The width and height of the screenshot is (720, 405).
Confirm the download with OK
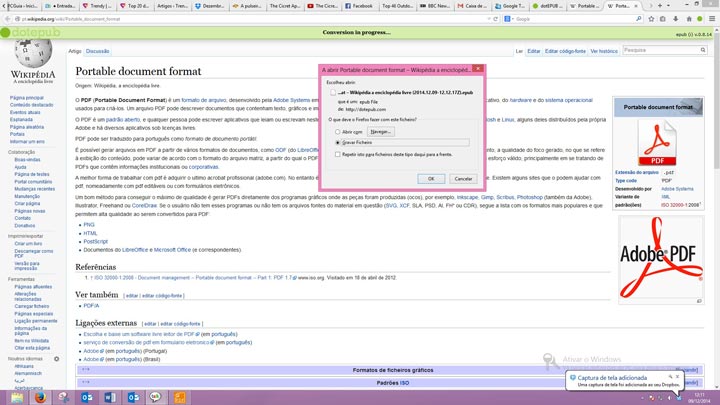coord(431,179)
